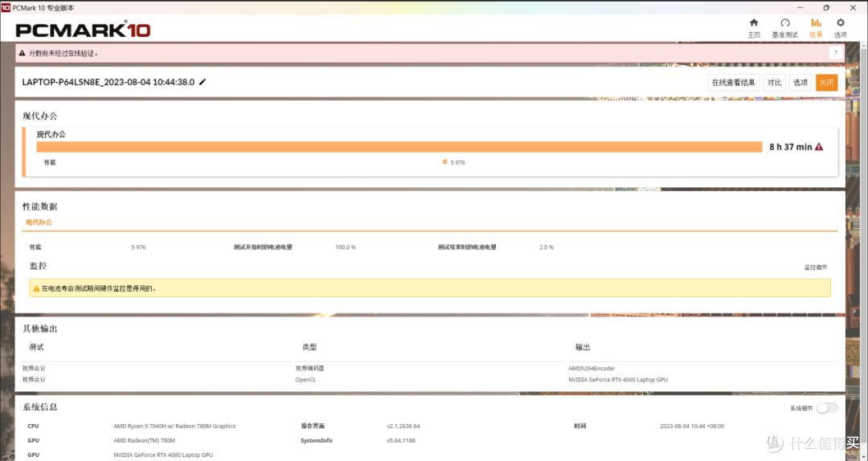The width and height of the screenshot is (868, 461).
Task: Open the 结果 results chart icon
Action: (x=816, y=23)
